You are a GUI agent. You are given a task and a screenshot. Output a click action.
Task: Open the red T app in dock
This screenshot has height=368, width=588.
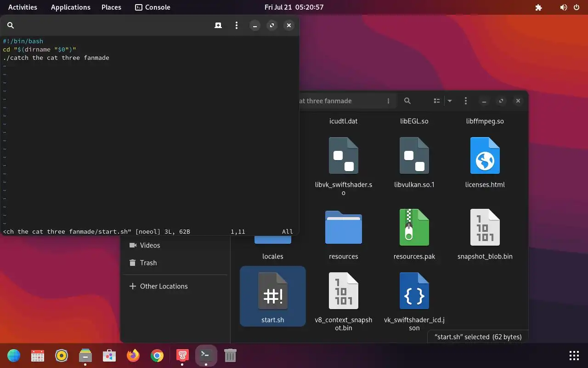pyautogui.click(x=182, y=355)
